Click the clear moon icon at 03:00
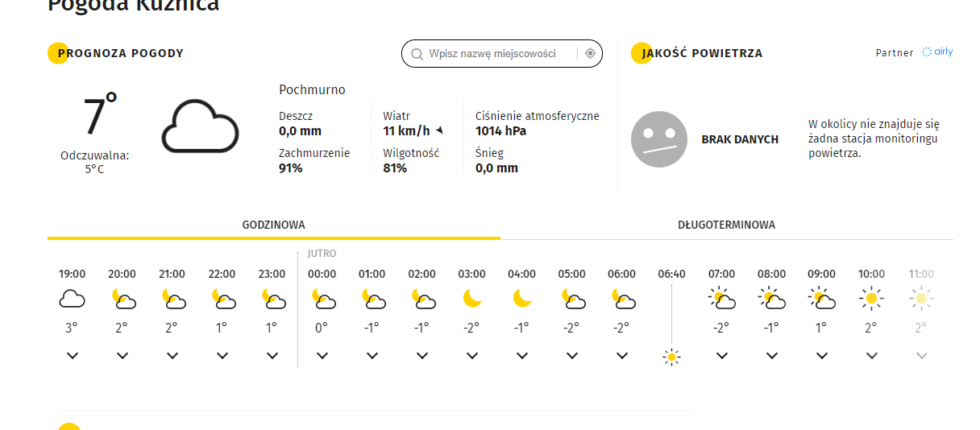This screenshot has width=980, height=430. coord(472,300)
